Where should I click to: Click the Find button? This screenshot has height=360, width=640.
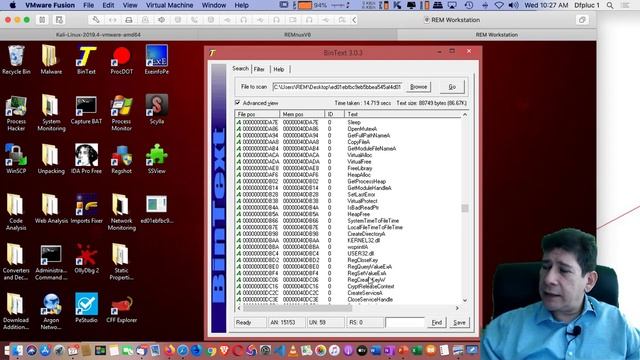[x=437, y=322]
